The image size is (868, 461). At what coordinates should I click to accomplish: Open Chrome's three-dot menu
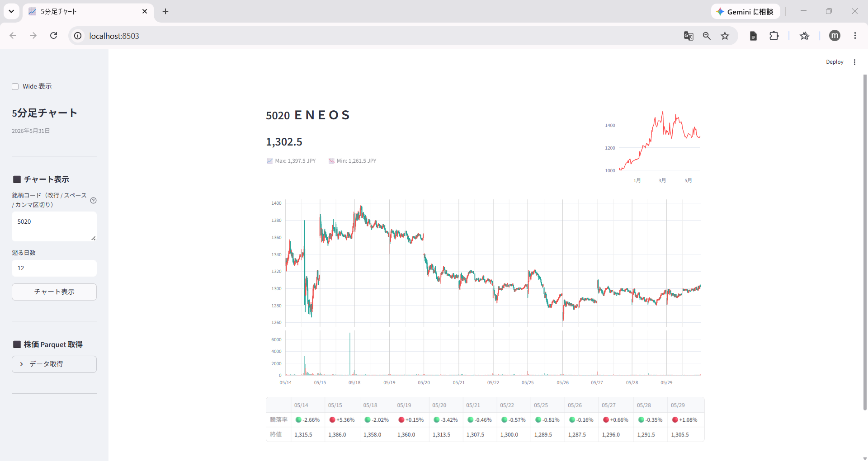pyautogui.click(x=855, y=36)
